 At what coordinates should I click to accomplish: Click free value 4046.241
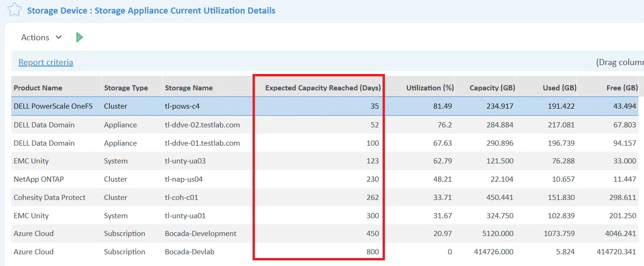point(620,234)
